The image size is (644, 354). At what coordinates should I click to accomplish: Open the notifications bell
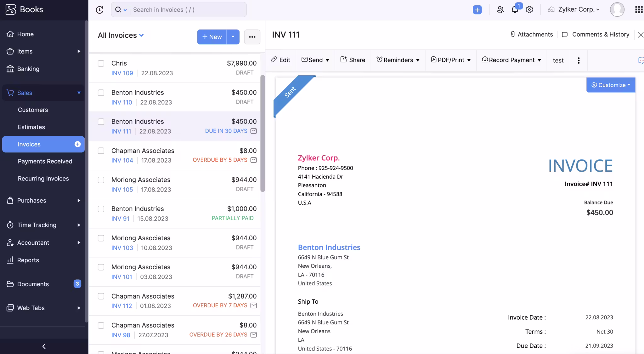click(515, 9)
